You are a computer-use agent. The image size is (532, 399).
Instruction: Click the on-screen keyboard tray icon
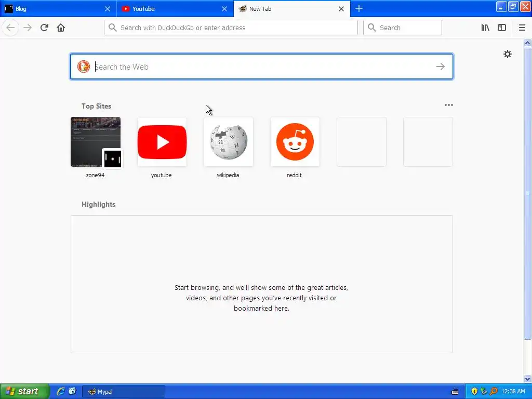click(x=455, y=392)
